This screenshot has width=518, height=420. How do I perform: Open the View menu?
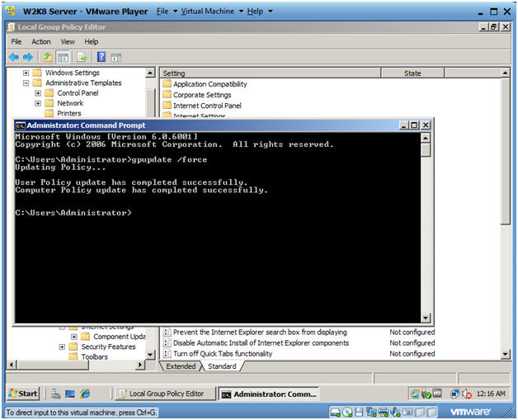[68, 41]
